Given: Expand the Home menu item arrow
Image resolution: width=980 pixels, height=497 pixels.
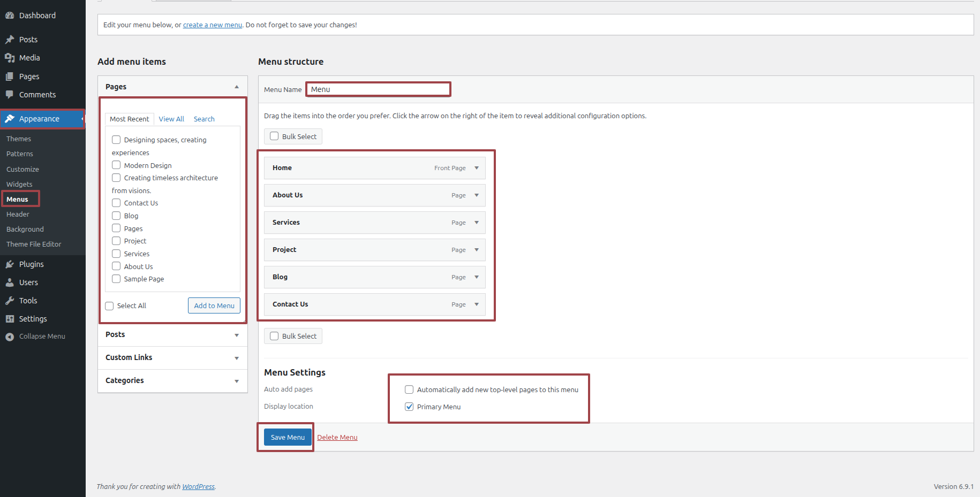Looking at the screenshot, I should point(476,168).
